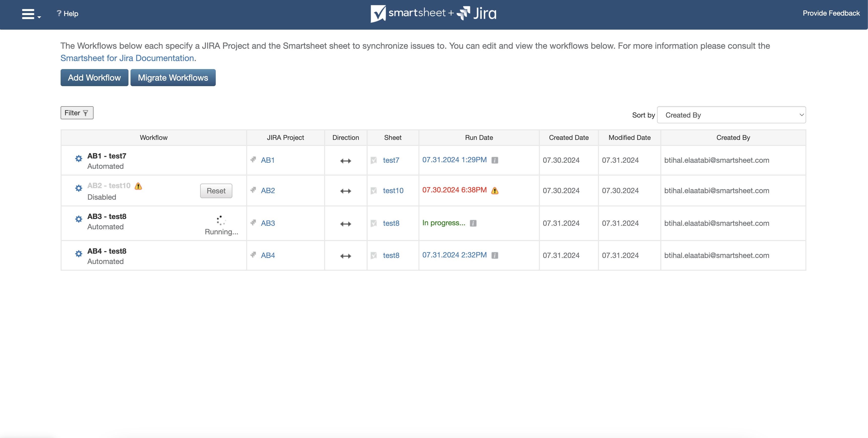Click the Add Workflow button

(94, 77)
